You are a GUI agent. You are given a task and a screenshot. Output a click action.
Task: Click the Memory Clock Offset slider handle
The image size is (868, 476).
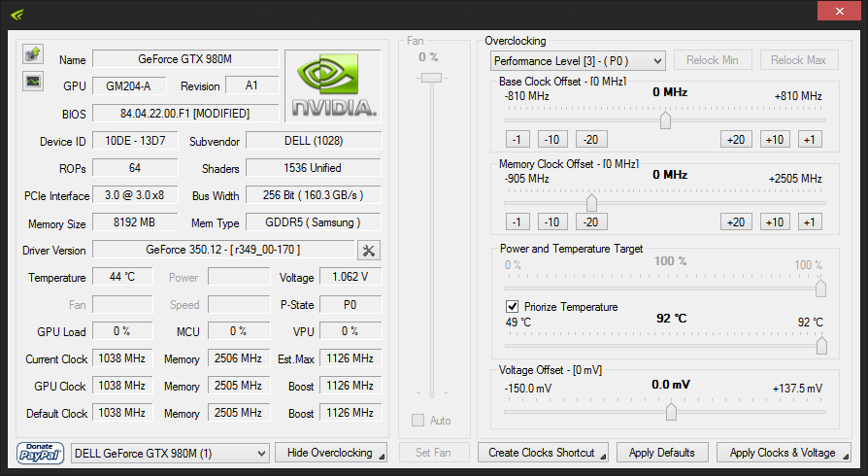pyautogui.click(x=591, y=203)
